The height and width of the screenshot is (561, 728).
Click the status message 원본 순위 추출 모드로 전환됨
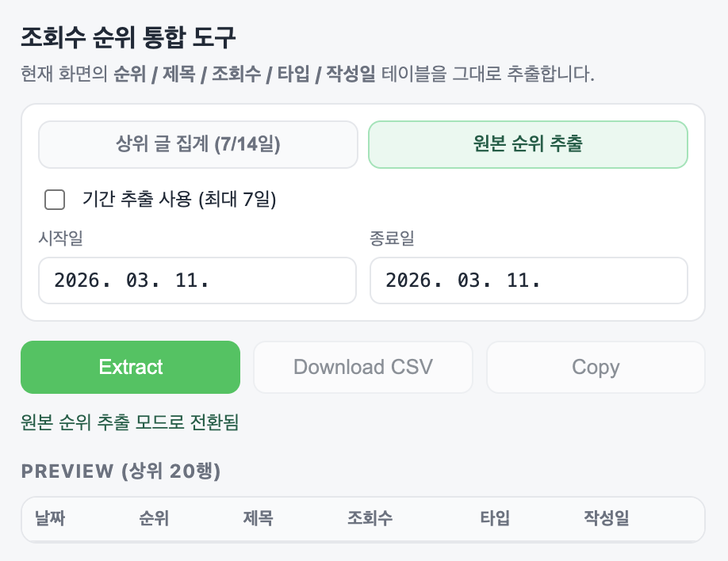pos(129,423)
